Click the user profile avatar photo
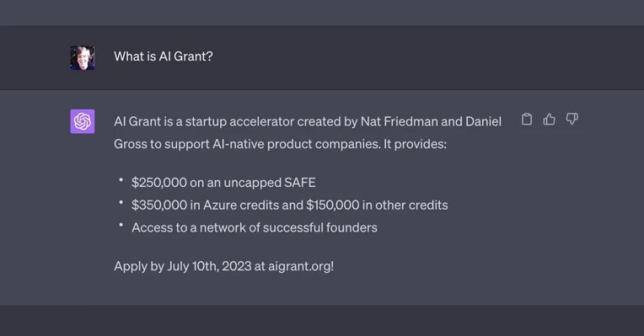 (83, 58)
